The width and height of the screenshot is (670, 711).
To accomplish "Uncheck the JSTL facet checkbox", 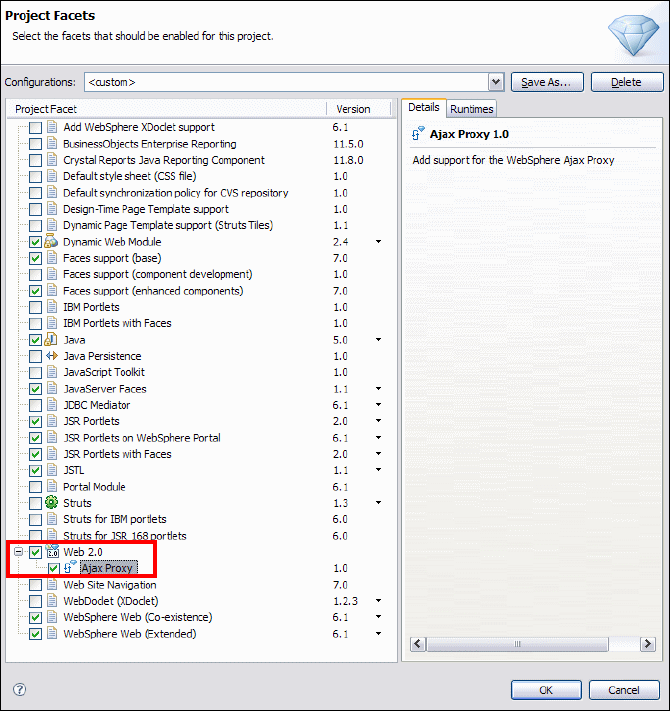I will click(35, 471).
